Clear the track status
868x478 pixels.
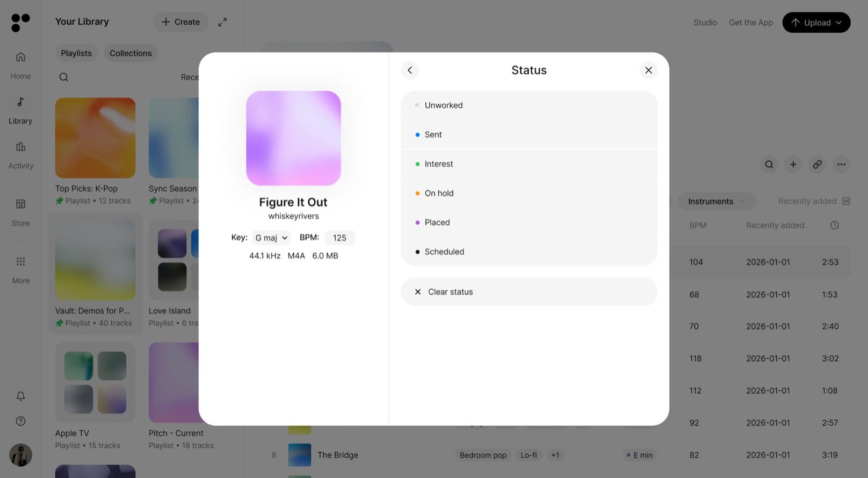(529, 292)
